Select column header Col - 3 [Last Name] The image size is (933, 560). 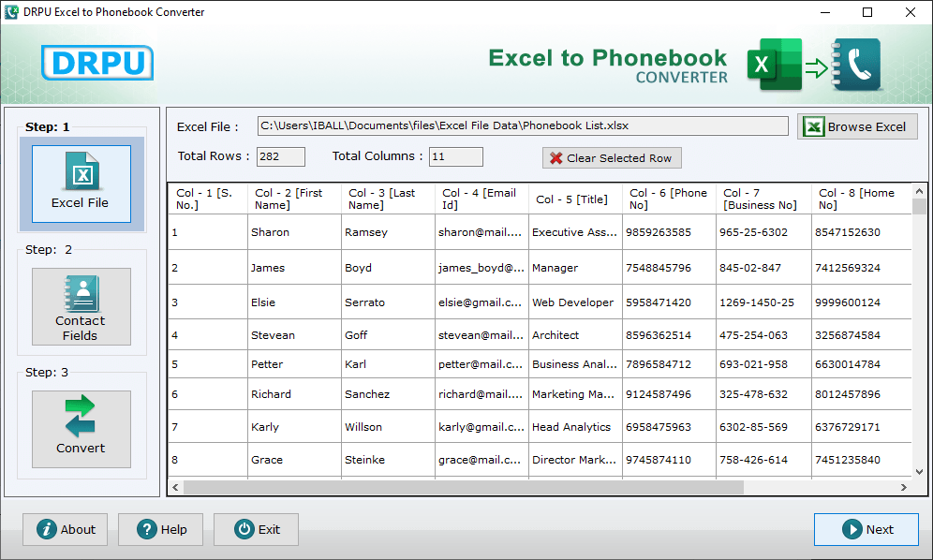(x=388, y=199)
